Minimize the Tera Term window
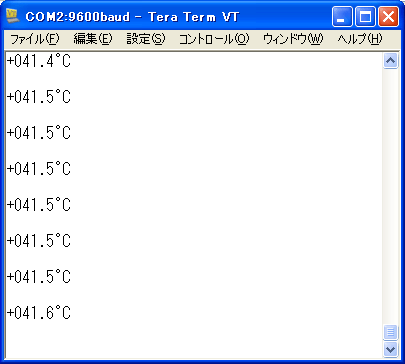Screen dimensions: 405x364 (342, 17)
